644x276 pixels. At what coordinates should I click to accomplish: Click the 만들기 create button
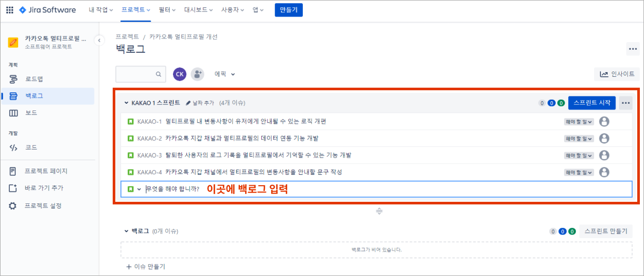[288, 10]
